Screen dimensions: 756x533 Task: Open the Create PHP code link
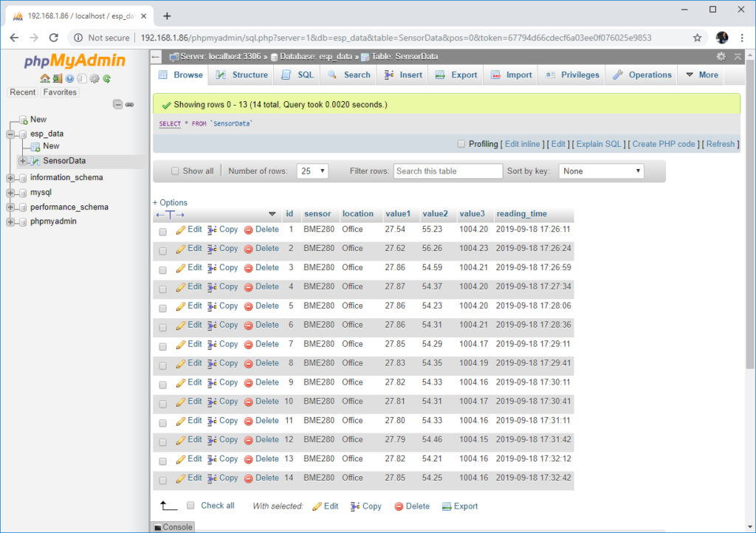(663, 144)
